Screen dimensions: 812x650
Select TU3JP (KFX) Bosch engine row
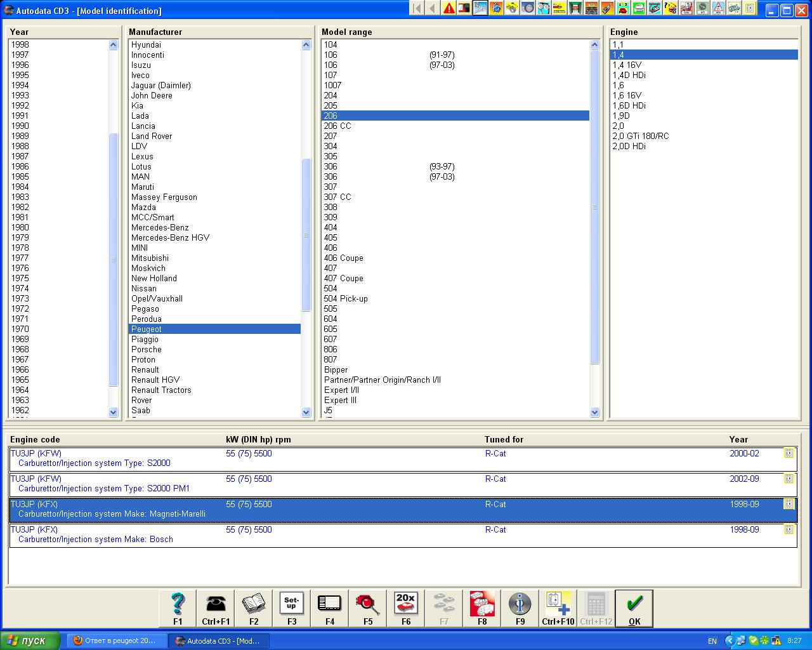coord(403,534)
